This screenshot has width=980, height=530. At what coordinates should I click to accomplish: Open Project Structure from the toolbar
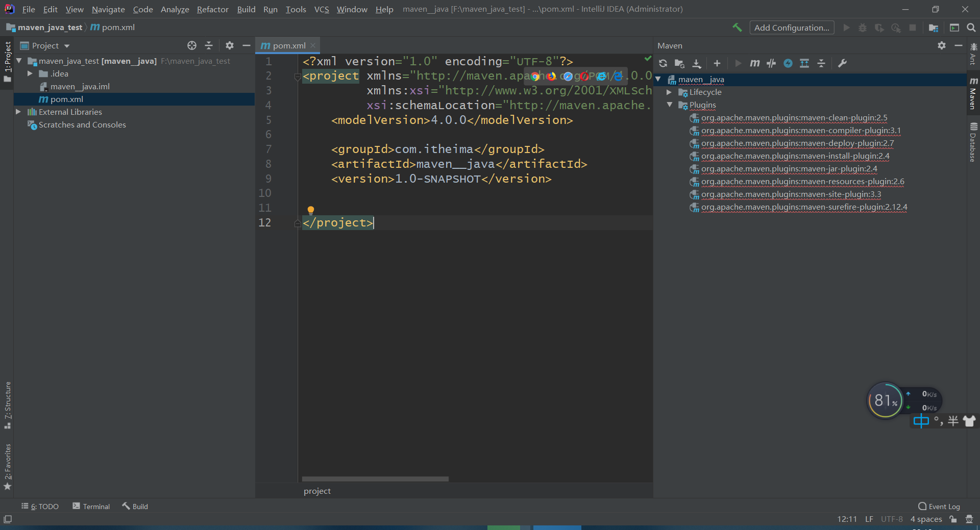click(x=934, y=28)
